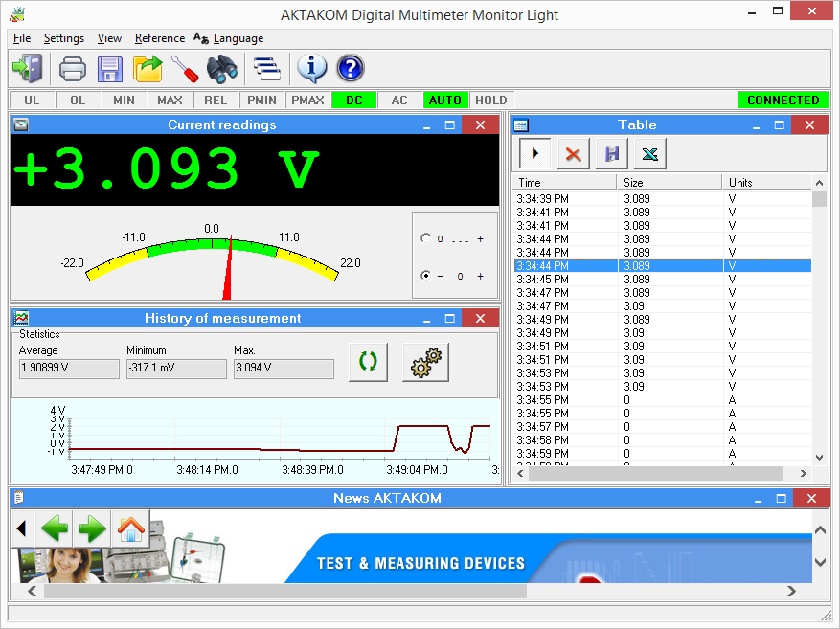Click the blue info bubble icon

click(311, 69)
